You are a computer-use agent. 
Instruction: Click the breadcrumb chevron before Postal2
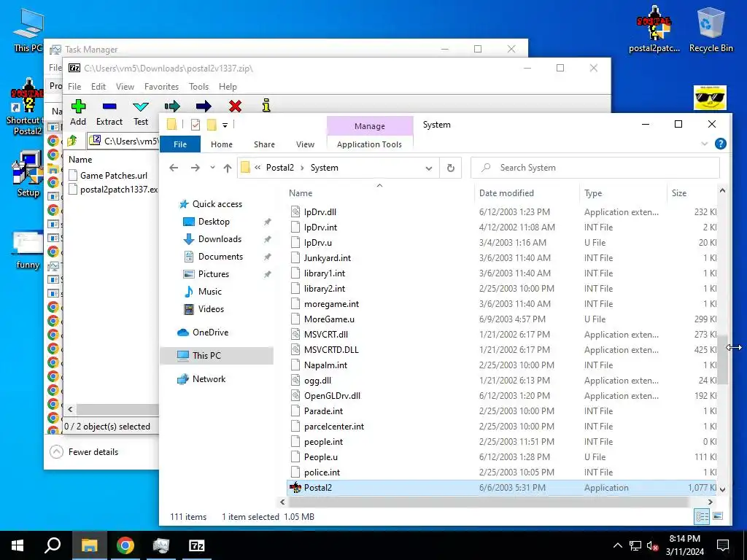point(258,168)
